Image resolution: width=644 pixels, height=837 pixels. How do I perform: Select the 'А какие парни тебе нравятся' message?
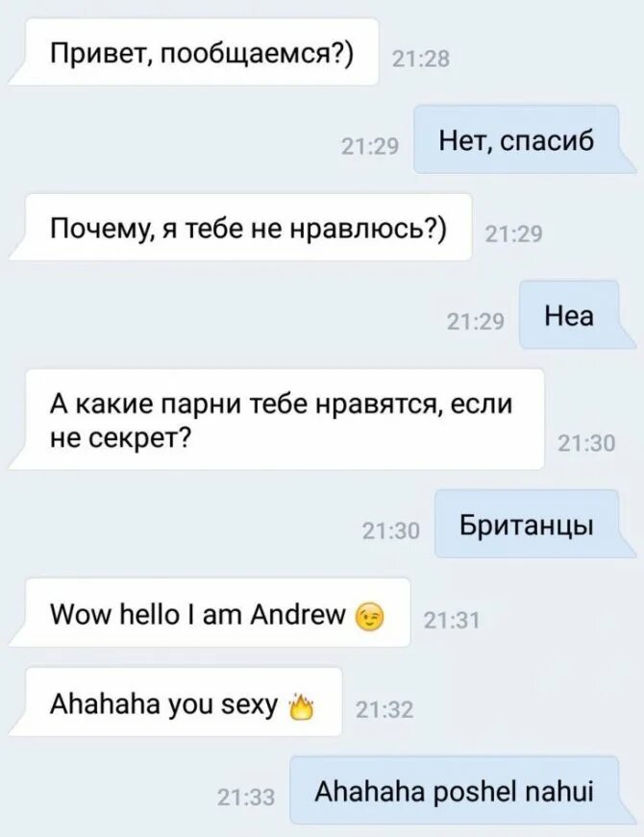click(276, 420)
